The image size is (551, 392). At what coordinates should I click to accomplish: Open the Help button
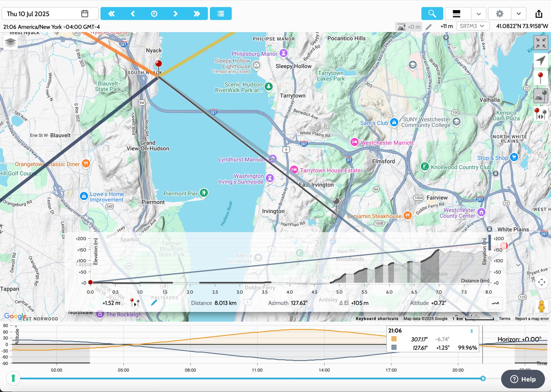tap(523, 379)
